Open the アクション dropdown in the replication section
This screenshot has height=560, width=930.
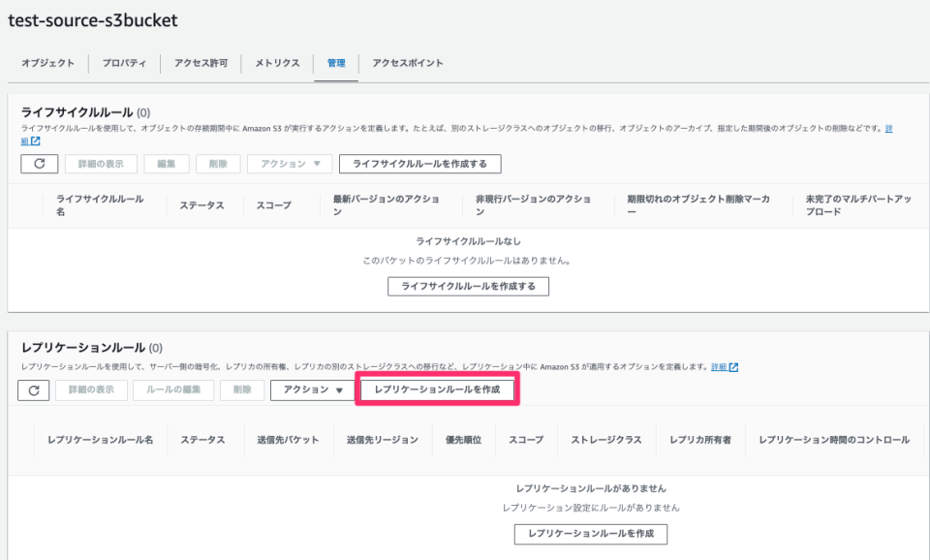[310, 390]
